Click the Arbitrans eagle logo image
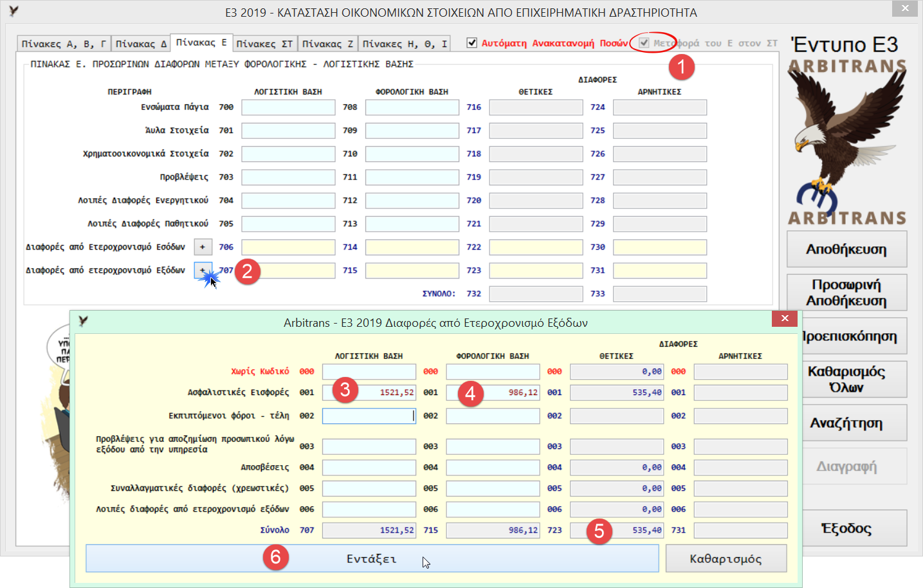Viewport: 923px width, 588px height. [847, 142]
